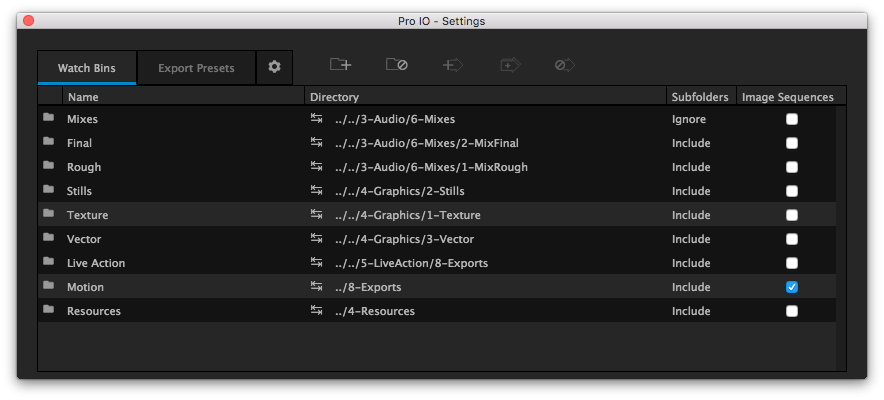
Task: Click the remove export preset arrow icon
Action: (565, 66)
